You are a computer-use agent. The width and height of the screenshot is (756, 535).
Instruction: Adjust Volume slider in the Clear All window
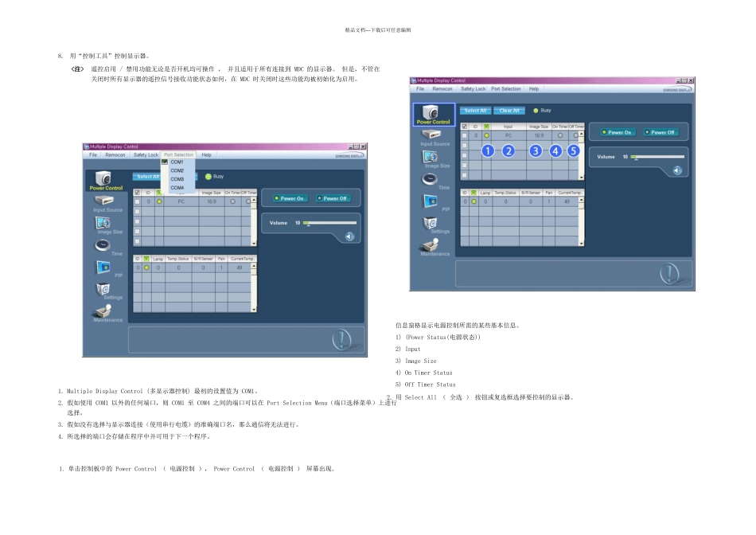coord(657,157)
